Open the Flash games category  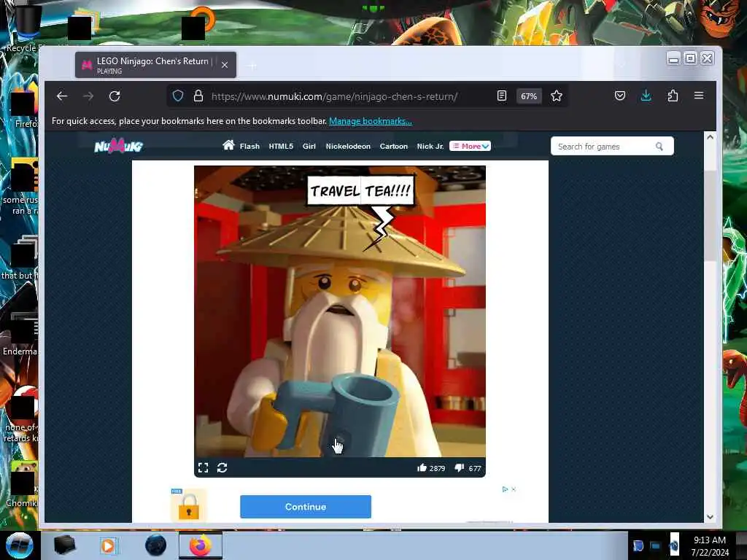(x=249, y=146)
